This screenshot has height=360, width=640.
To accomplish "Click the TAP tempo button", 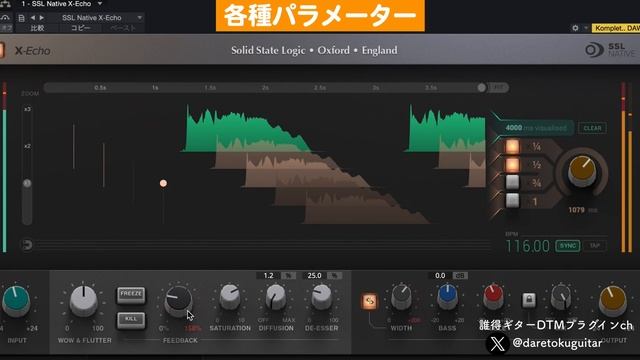I will pyautogui.click(x=595, y=246).
